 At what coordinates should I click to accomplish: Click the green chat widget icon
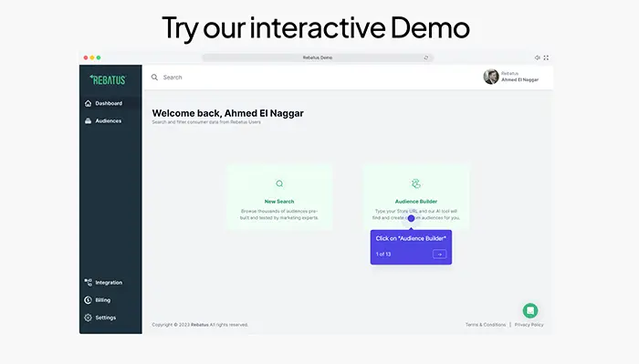tap(530, 311)
